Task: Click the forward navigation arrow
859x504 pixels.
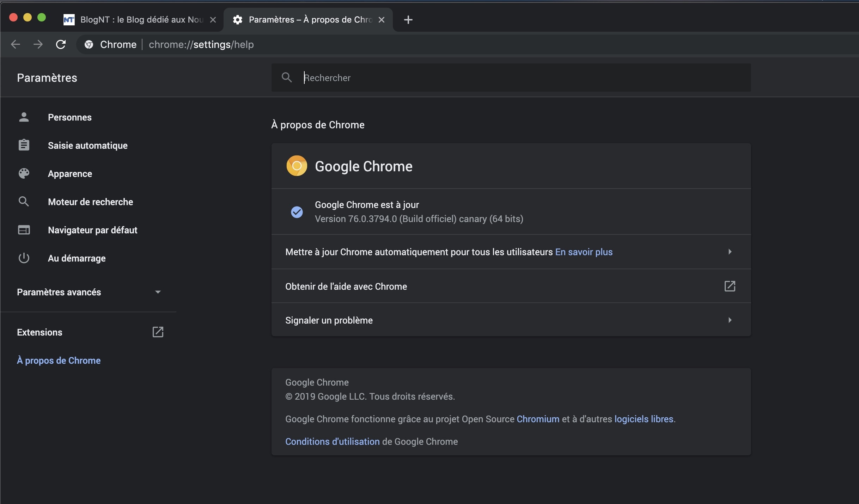Action: pyautogui.click(x=38, y=44)
